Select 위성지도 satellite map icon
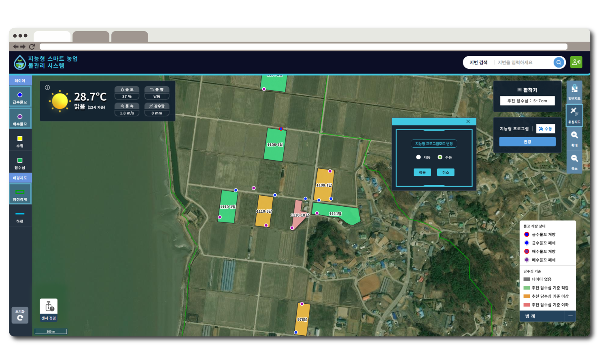The height and width of the screenshot is (364, 599). tap(574, 115)
